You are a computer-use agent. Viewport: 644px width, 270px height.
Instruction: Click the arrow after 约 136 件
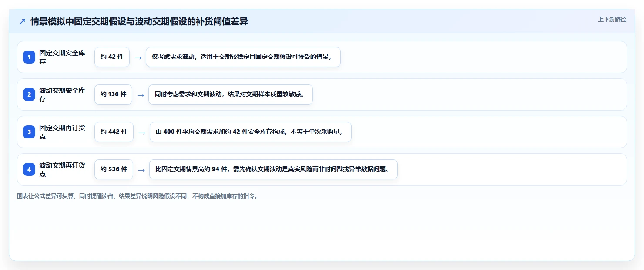(x=140, y=95)
